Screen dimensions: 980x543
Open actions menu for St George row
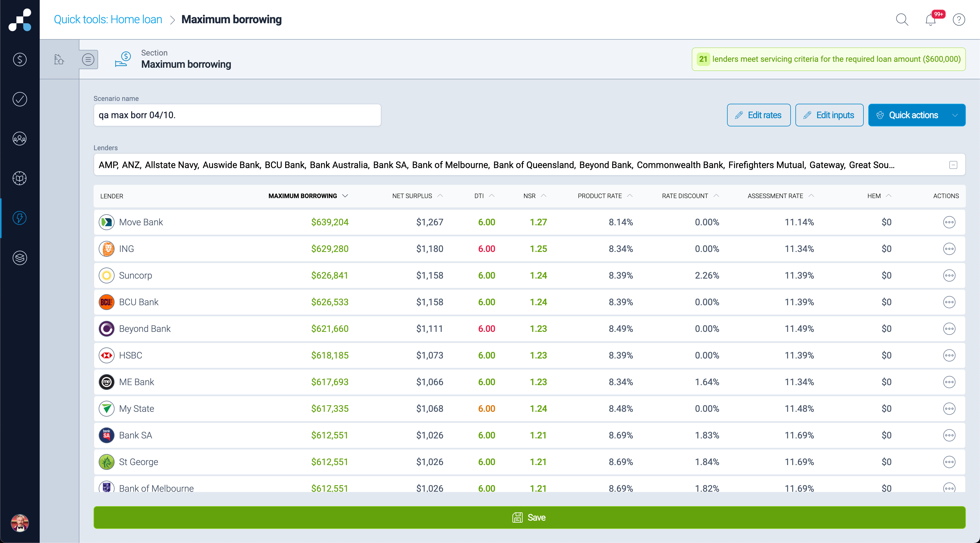point(949,462)
